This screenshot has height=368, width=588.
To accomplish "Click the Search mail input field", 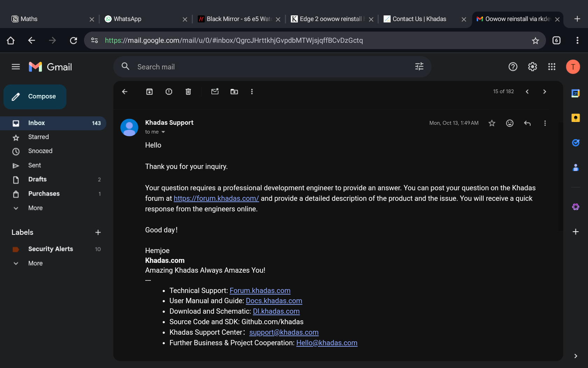I will (266, 67).
